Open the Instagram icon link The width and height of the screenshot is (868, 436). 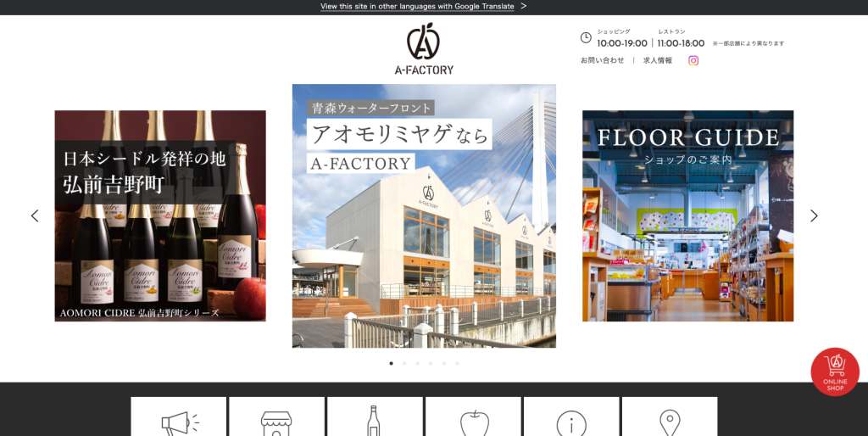(x=693, y=60)
